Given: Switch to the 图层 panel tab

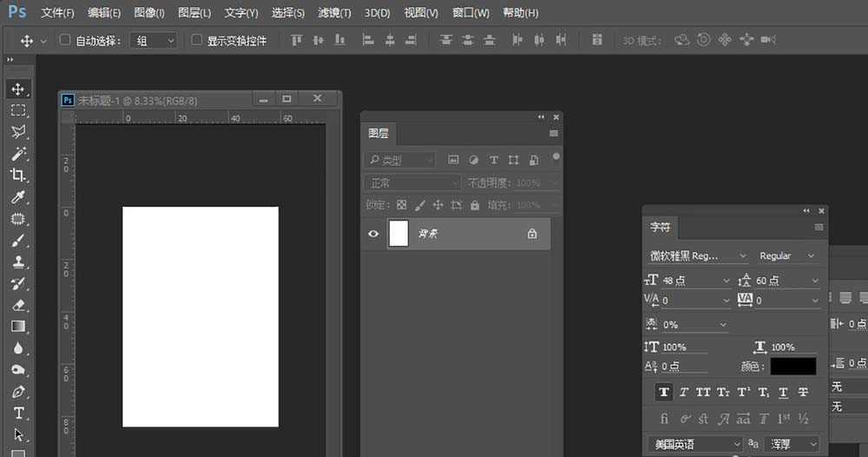Looking at the screenshot, I should pos(378,133).
